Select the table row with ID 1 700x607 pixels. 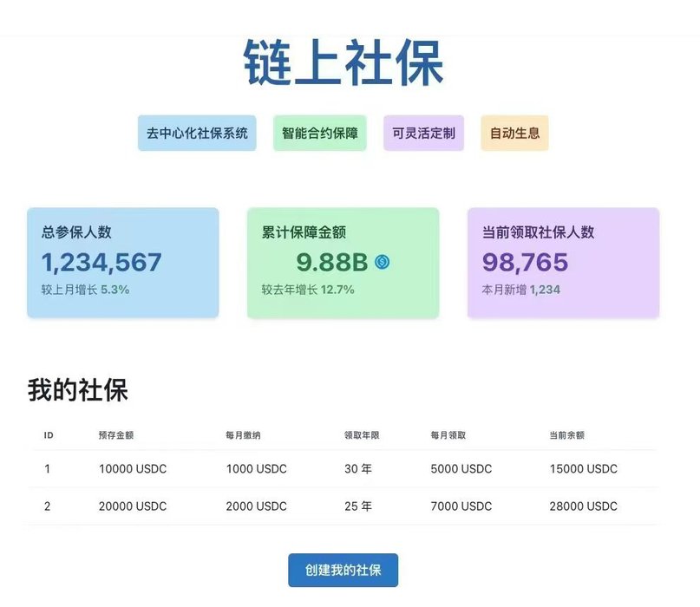(x=343, y=469)
